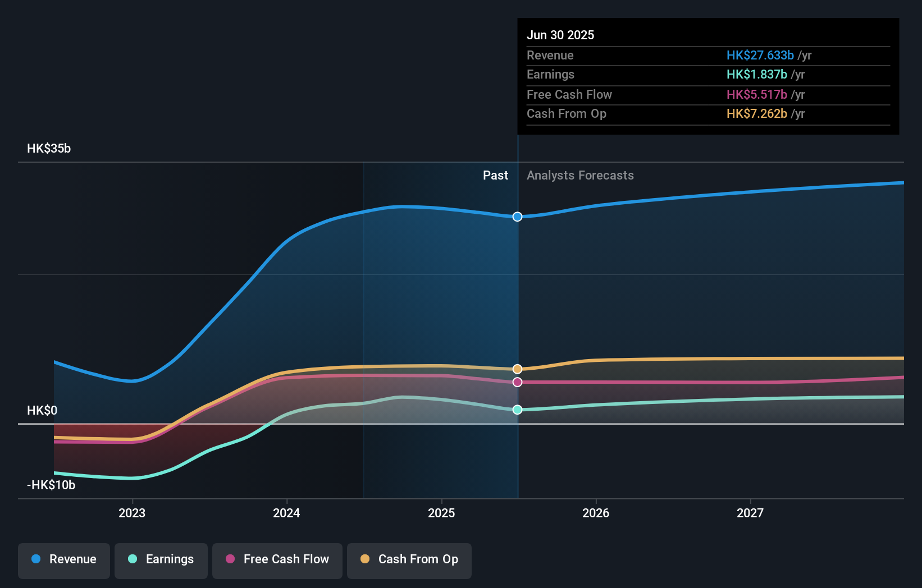The height and width of the screenshot is (588, 922).
Task: Click the orange Cash From Op data point
Action: click(x=518, y=369)
